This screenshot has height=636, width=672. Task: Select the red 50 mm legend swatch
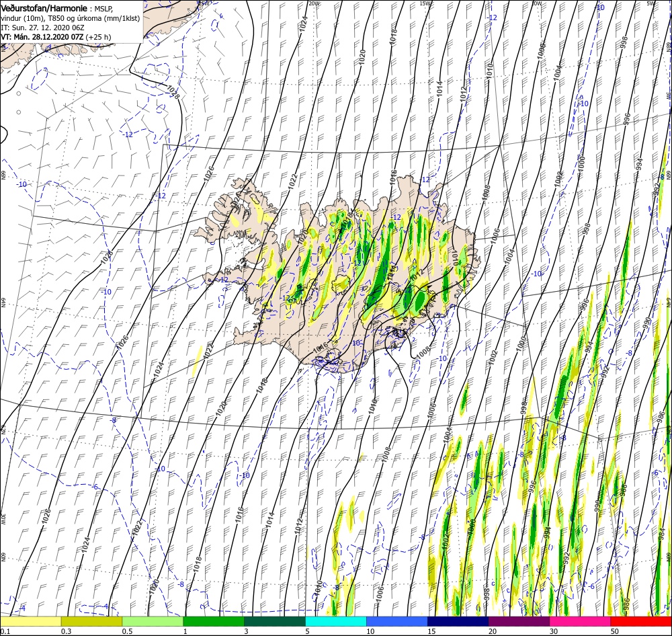tap(641, 621)
